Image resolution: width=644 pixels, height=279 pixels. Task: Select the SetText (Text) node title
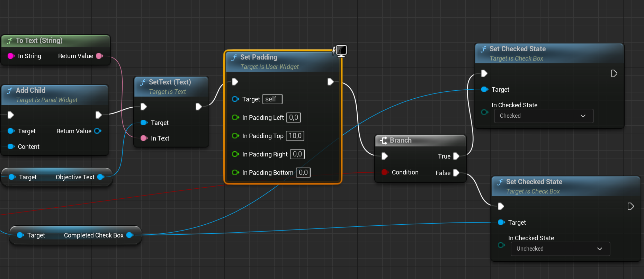point(170,82)
